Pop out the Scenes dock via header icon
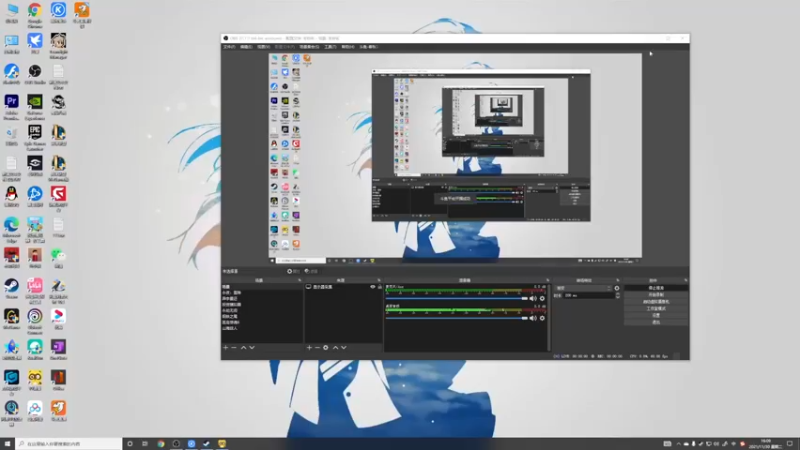Viewport: 800px width, 450px height. click(299, 280)
